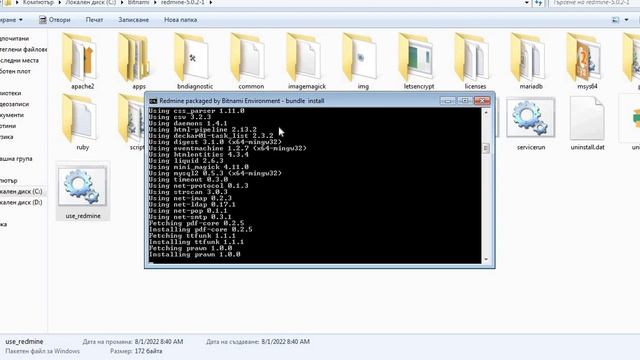640x360 pixels.
Task: Click the Записване toolbar button
Action: 133,20
